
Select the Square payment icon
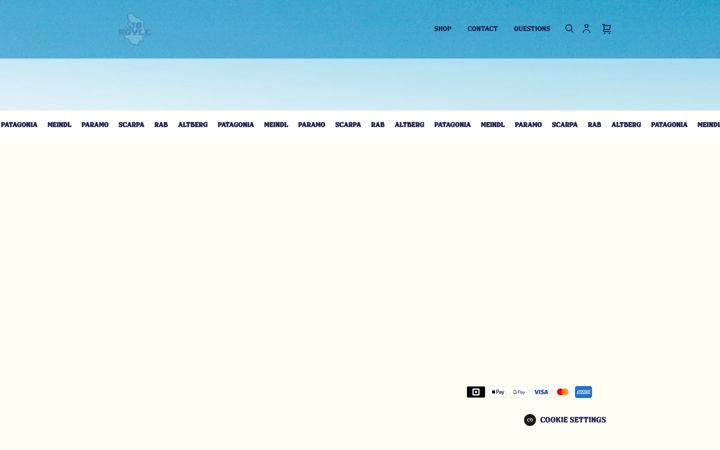pyautogui.click(x=476, y=392)
